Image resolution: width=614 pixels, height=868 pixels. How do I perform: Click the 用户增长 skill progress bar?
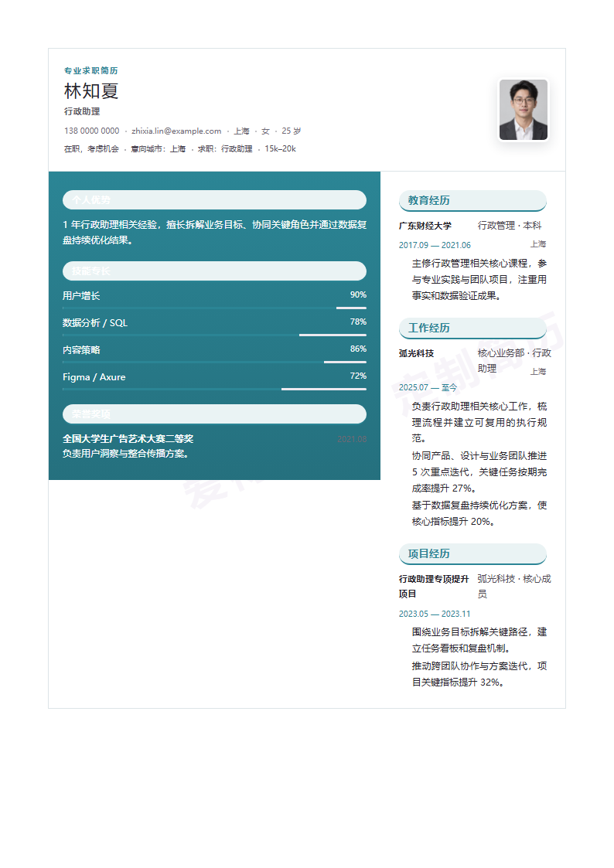pos(214,308)
